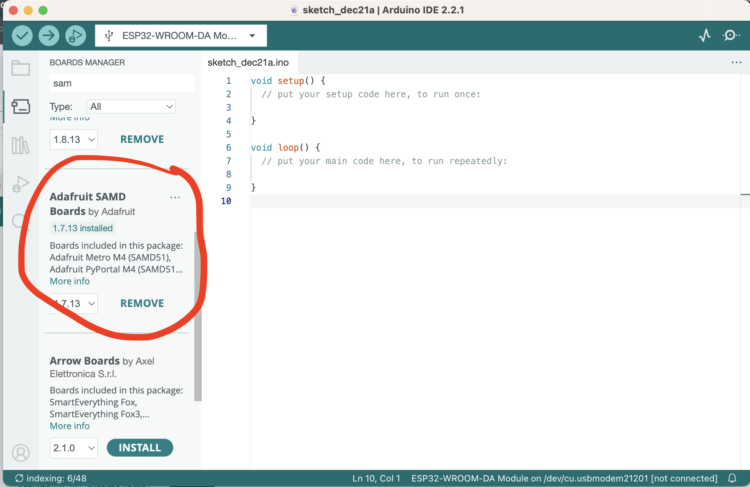Click the indexing progress status indicator
750x487 pixels.
pos(51,478)
